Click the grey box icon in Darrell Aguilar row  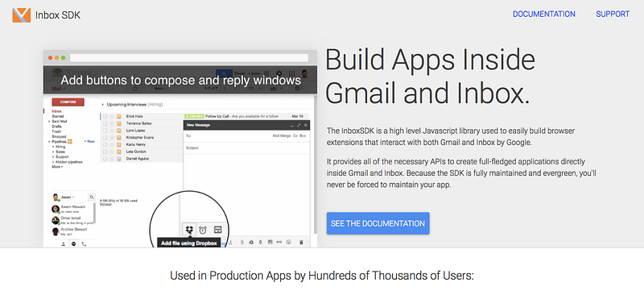[118, 159]
